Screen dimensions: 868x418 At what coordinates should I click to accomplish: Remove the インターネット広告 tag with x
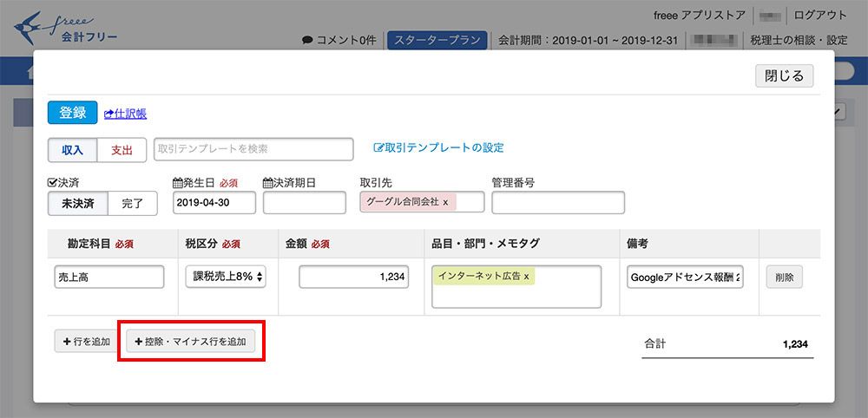click(526, 276)
